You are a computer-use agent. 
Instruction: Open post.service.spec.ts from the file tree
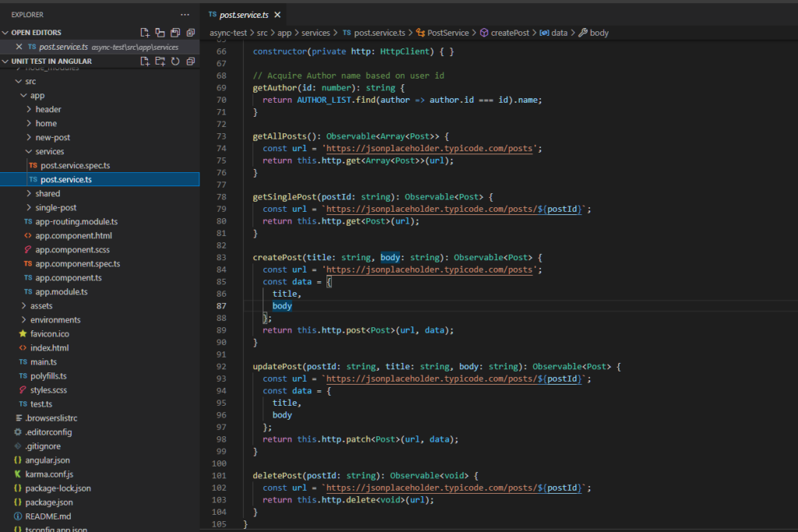coord(75,165)
